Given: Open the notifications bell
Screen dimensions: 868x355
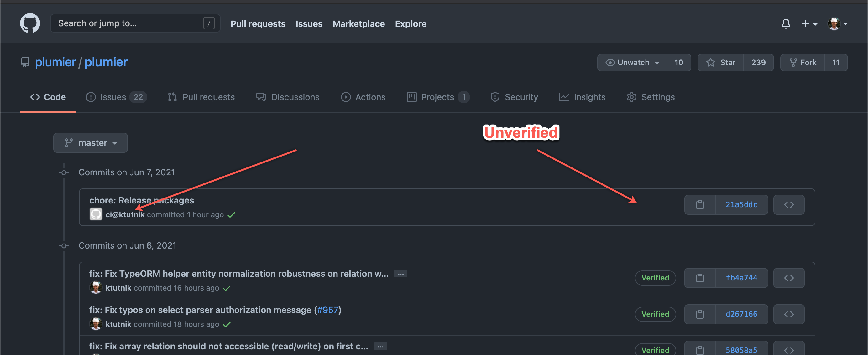Looking at the screenshot, I should [786, 23].
